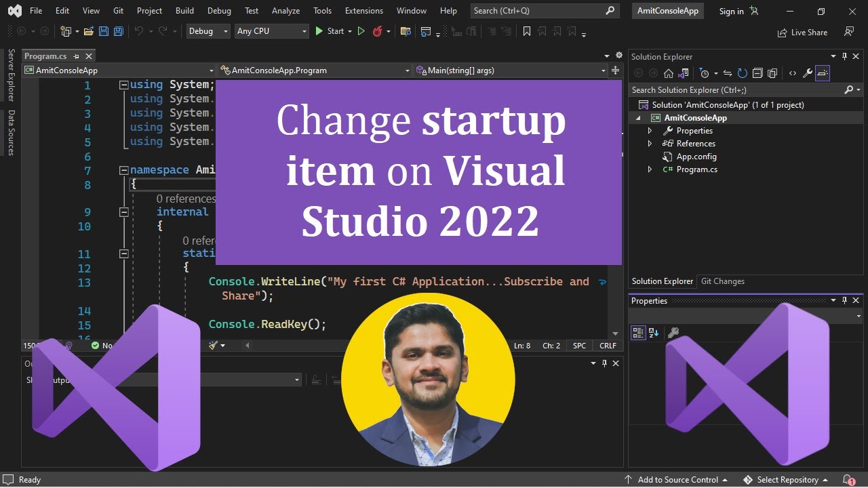Switch to the Git Changes tab
The height and width of the screenshot is (488, 868).
click(x=722, y=281)
